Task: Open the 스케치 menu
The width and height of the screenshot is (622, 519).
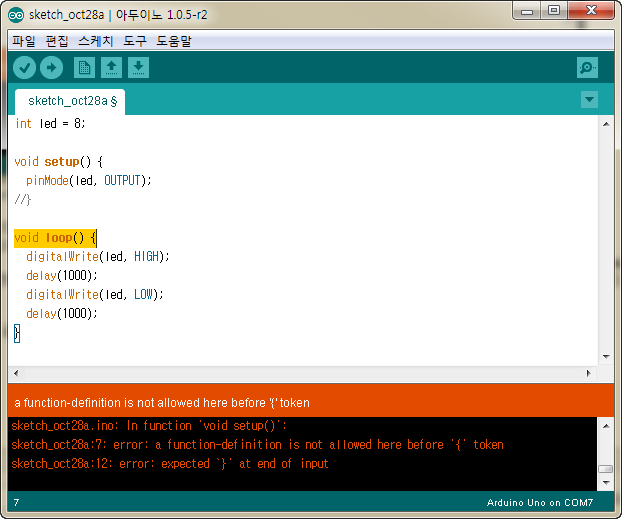Action: [x=96, y=41]
